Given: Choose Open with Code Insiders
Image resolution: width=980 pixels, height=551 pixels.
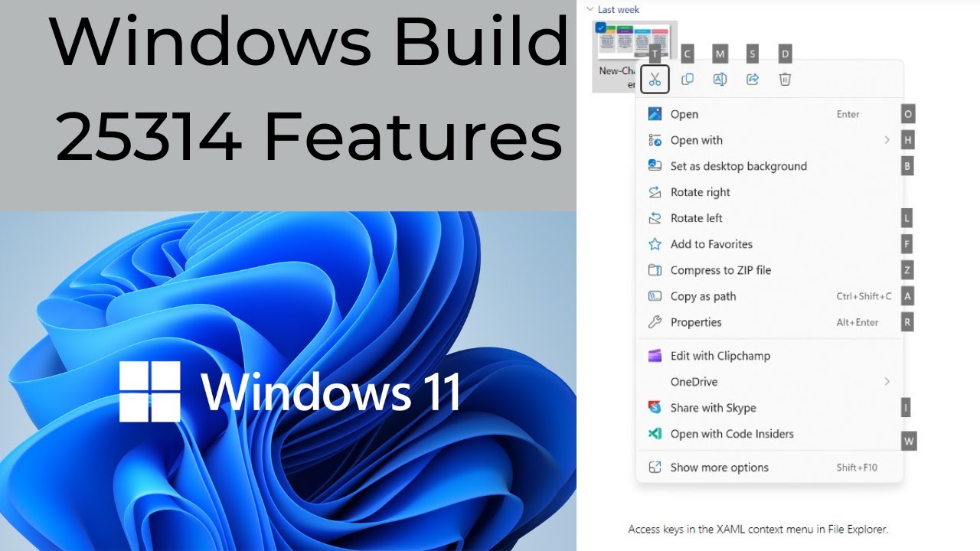Looking at the screenshot, I should click(769, 434).
